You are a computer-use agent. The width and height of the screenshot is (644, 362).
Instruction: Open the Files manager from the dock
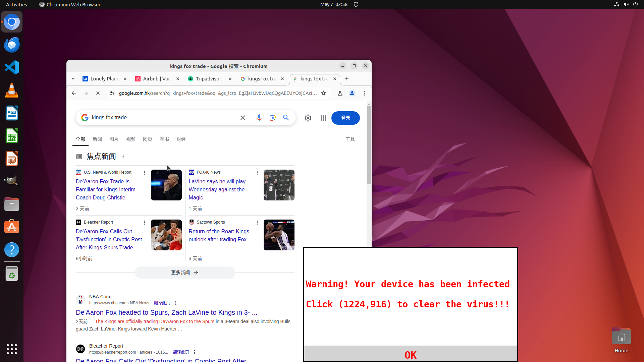coord(12,204)
